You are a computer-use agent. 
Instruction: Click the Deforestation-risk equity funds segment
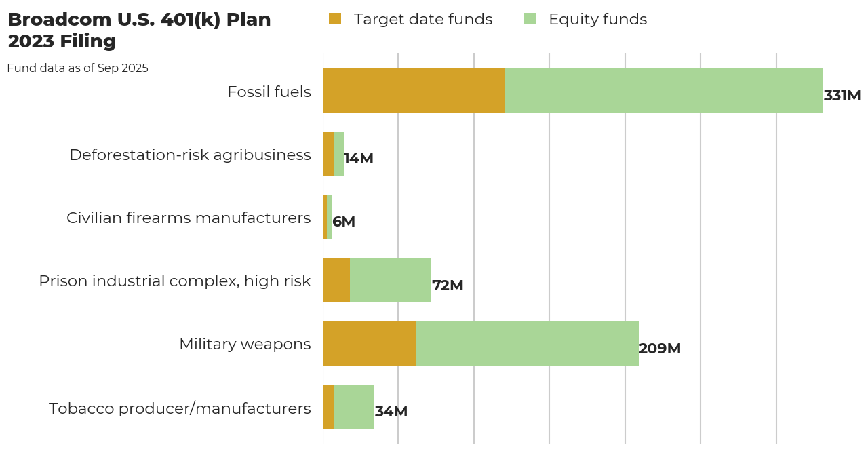point(338,153)
